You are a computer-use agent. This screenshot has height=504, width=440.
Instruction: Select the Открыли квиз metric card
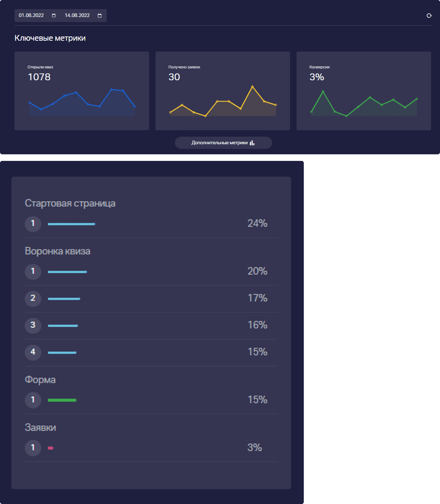[82, 91]
